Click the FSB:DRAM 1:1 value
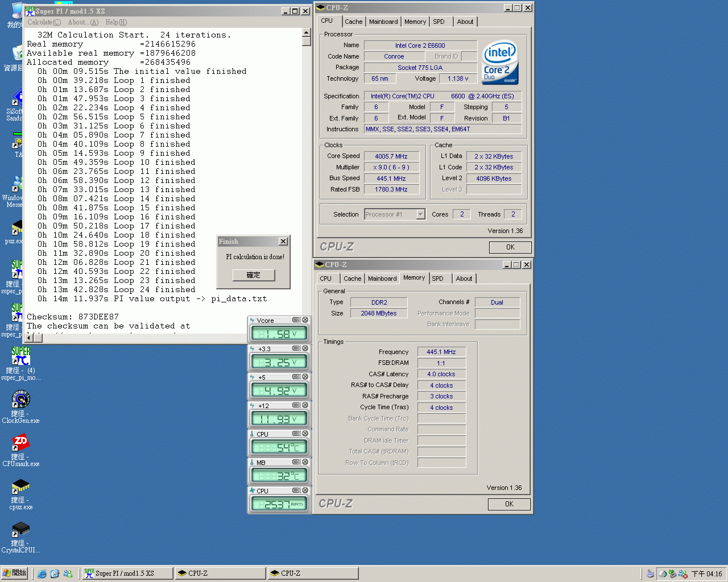The height and width of the screenshot is (582, 728). point(441,363)
